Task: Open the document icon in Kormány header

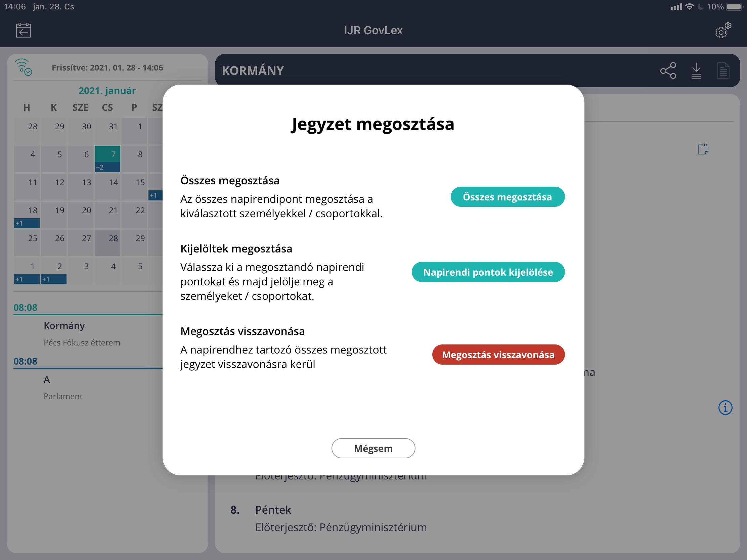Action: click(723, 71)
